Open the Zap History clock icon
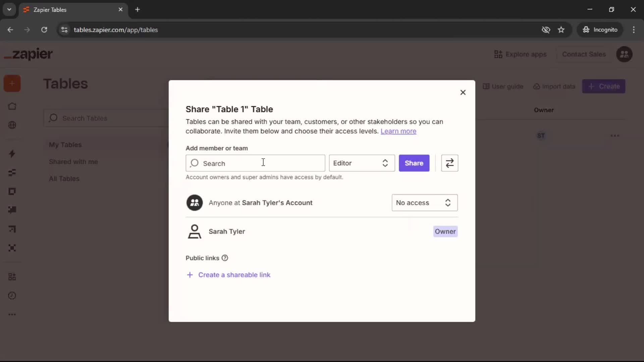 tap(12, 296)
